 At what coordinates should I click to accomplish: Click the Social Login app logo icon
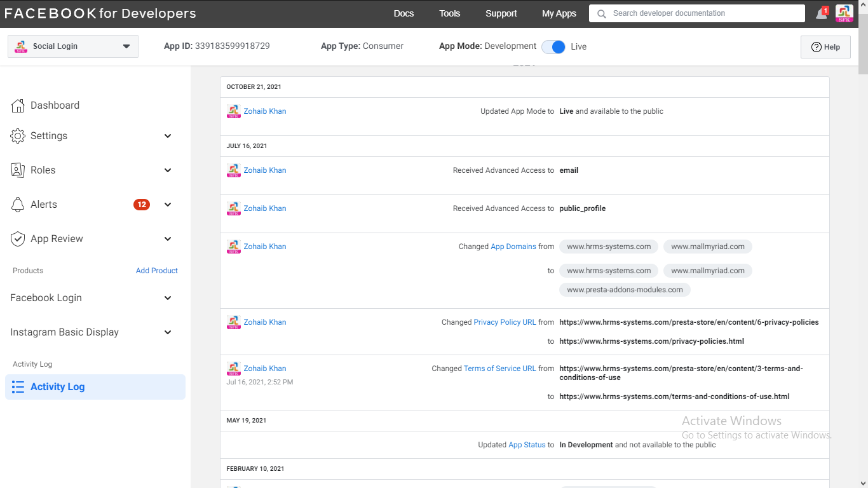coord(21,46)
